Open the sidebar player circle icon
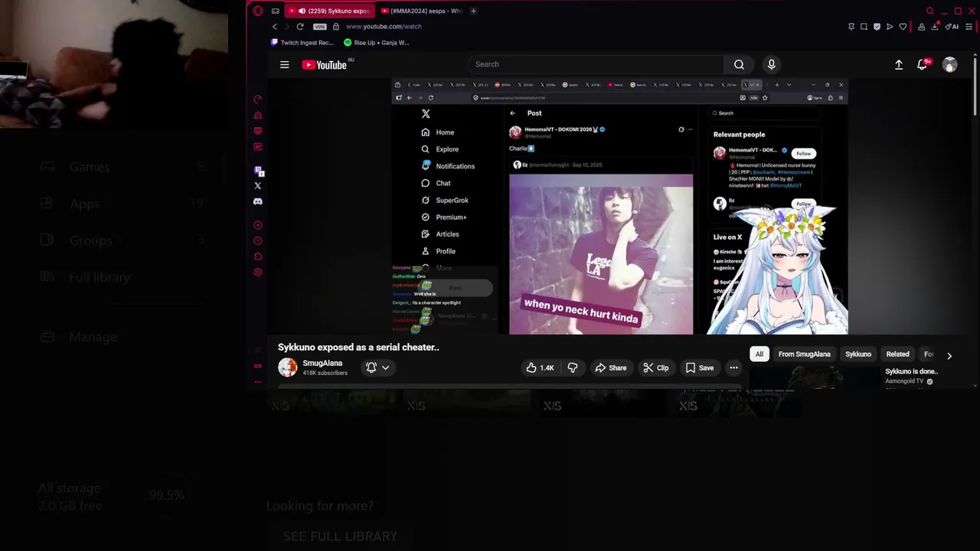Viewport: 980px width, 551px height. click(x=258, y=225)
